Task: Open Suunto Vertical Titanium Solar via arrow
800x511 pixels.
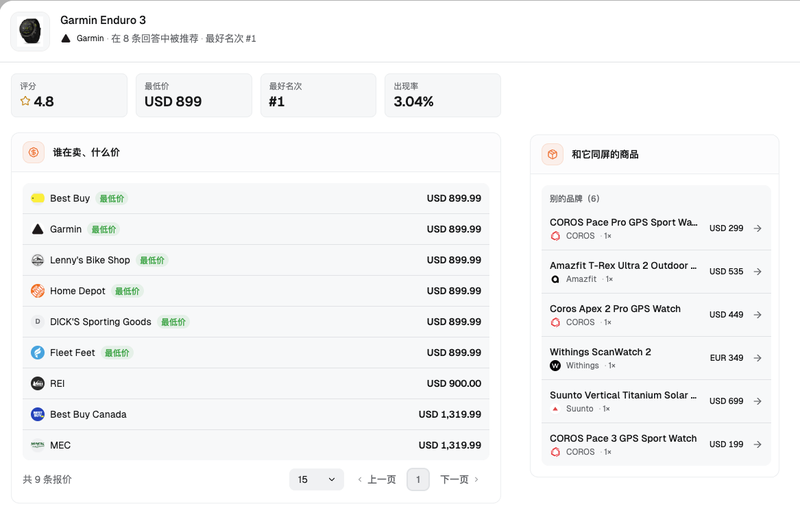Action: (758, 401)
